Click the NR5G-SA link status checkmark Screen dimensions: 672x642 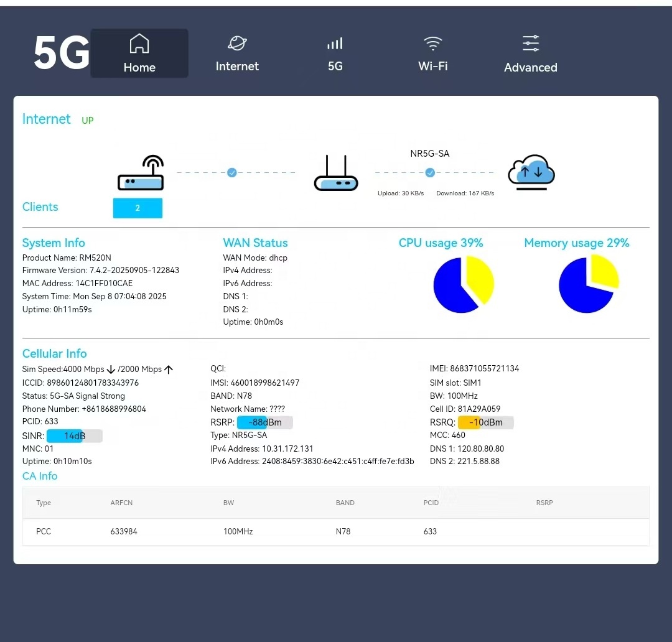point(430,173)
